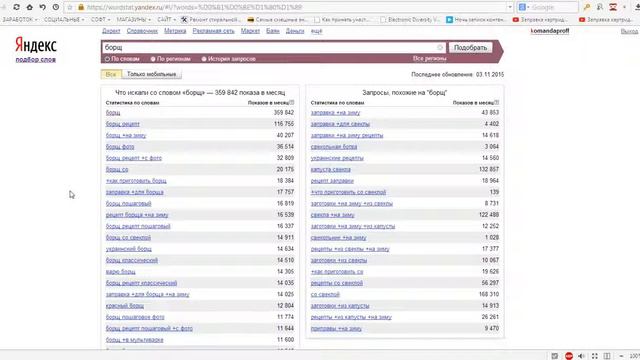Viewport: 640px width, 360px height.
Task: Click the Яндекс logo
Action: pos(36,45)
